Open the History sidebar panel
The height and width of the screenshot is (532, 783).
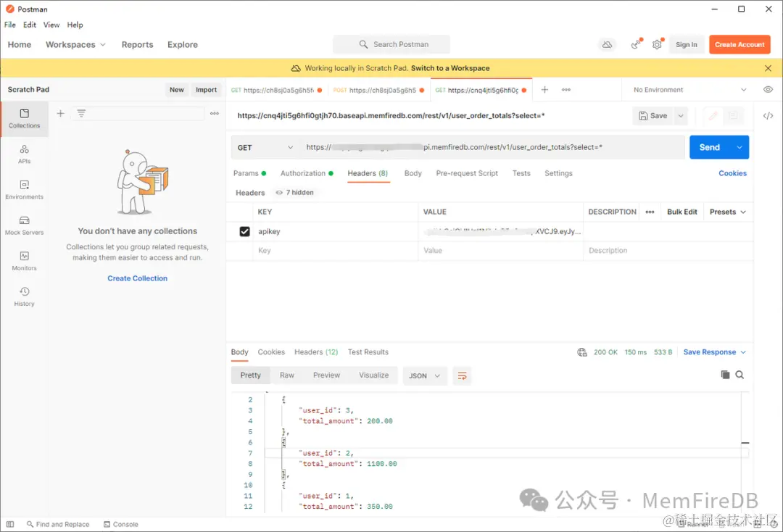coord(24,296)
